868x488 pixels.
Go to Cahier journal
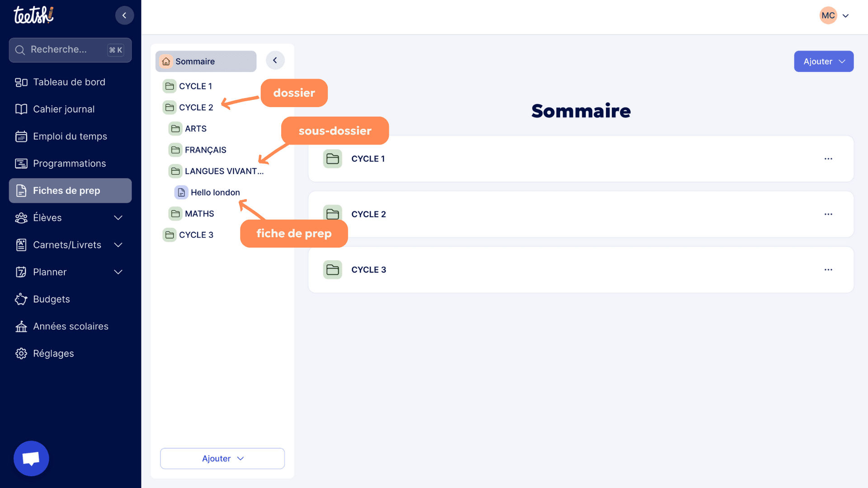coord(64,109)
